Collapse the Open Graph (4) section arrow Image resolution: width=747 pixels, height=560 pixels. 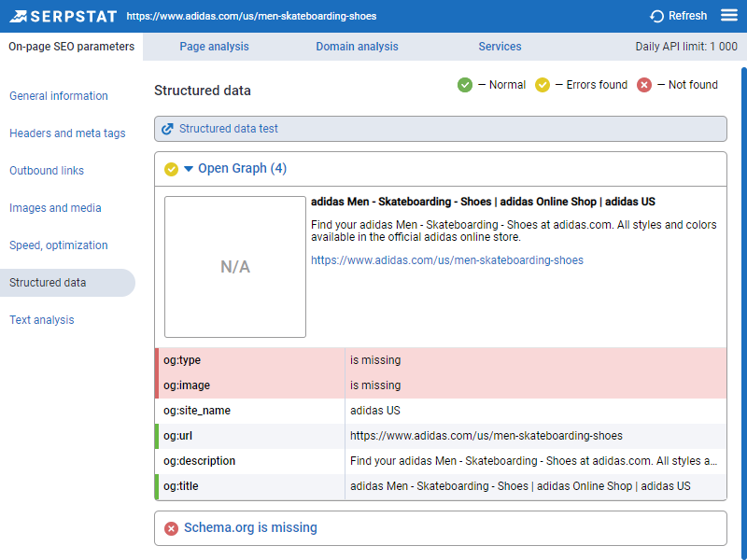click(x=189, y=169)
